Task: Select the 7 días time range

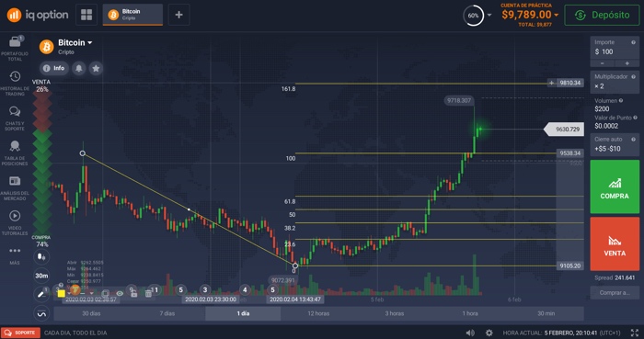Action: pyautogui.click(x=167, y=313)
